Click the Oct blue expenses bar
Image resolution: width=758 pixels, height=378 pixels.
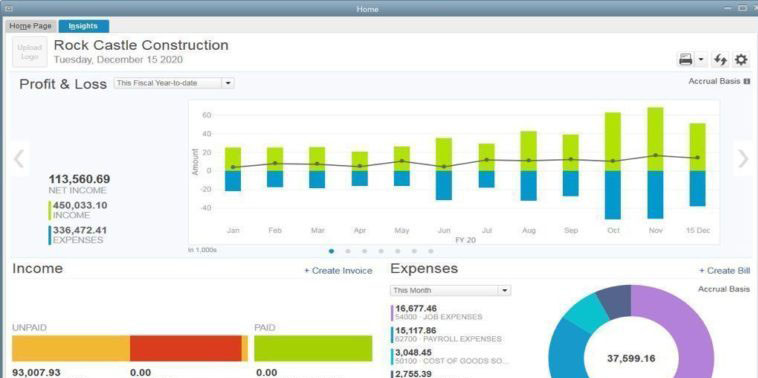[613, 195]
